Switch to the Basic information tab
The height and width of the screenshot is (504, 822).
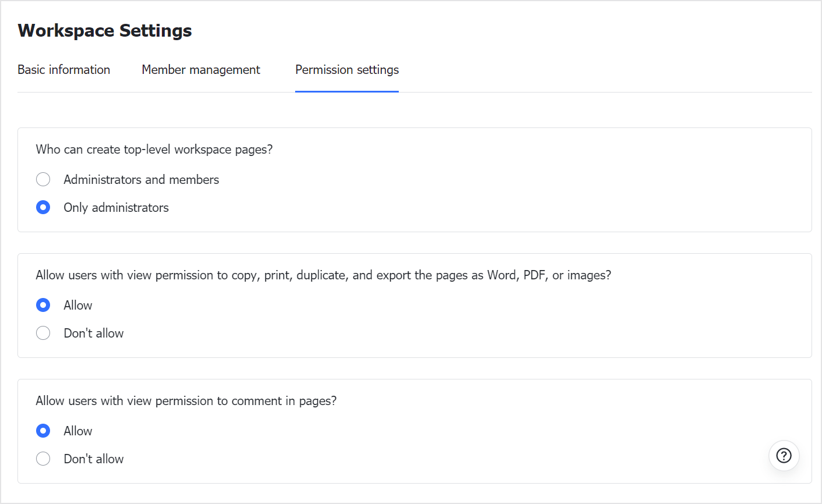click(x=63, y=70)
